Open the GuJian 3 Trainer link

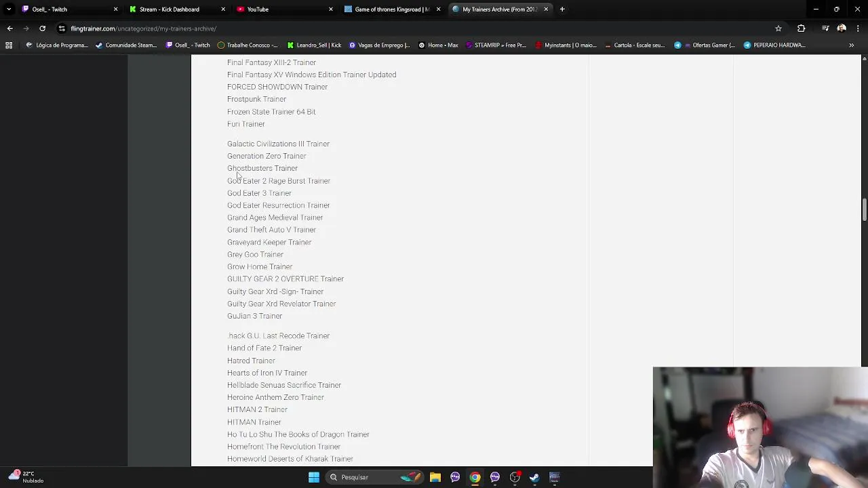pyautogui.click(x=254, y=316)
